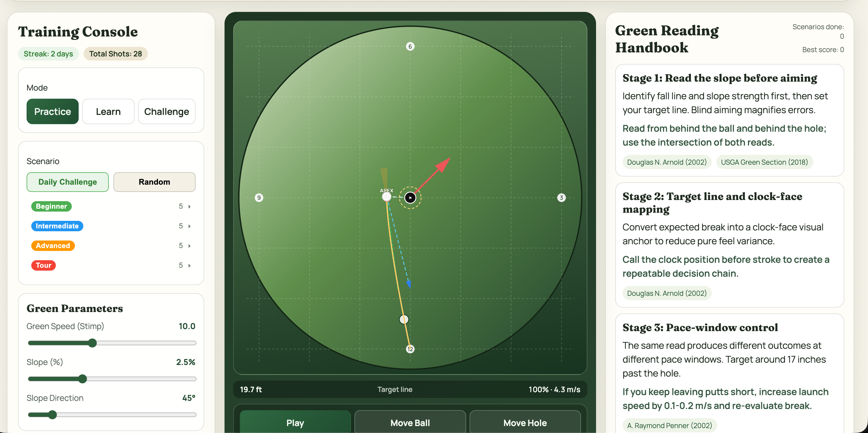This screenshot has height=433, width=868.
Task: Click the APEX marker on the putting green
Action: click(x=387, y=196)
